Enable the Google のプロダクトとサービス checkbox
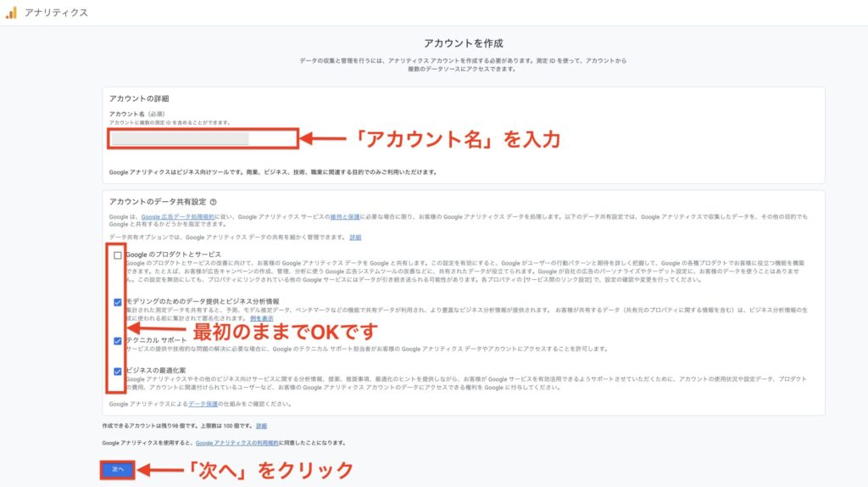The width and height of the screenshot is (868, 487). (117, 255)
